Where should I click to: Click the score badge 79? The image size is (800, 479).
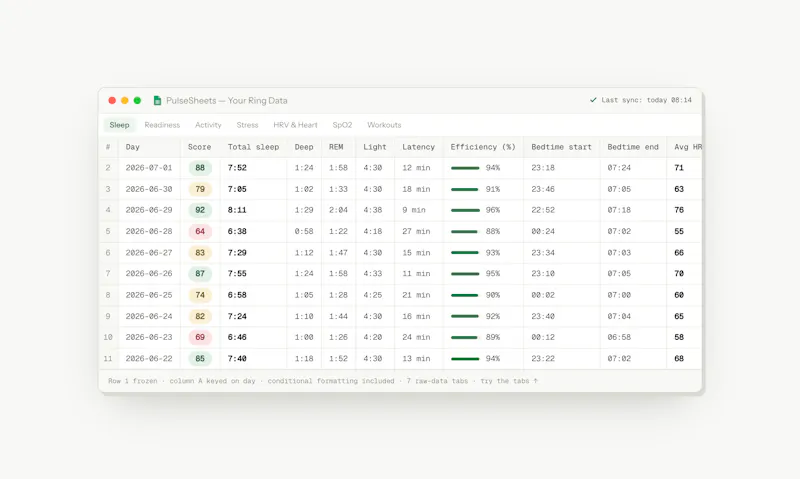(x=200, y=189)
